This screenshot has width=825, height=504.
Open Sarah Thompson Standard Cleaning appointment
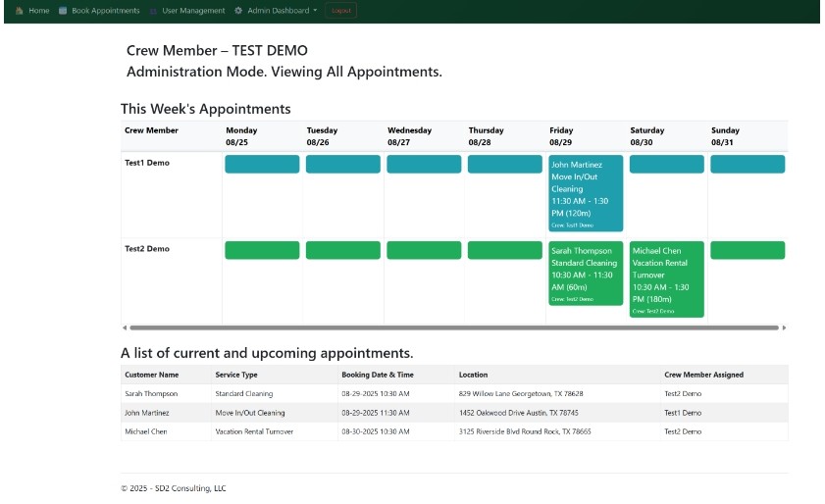click(x=586, y=273)
